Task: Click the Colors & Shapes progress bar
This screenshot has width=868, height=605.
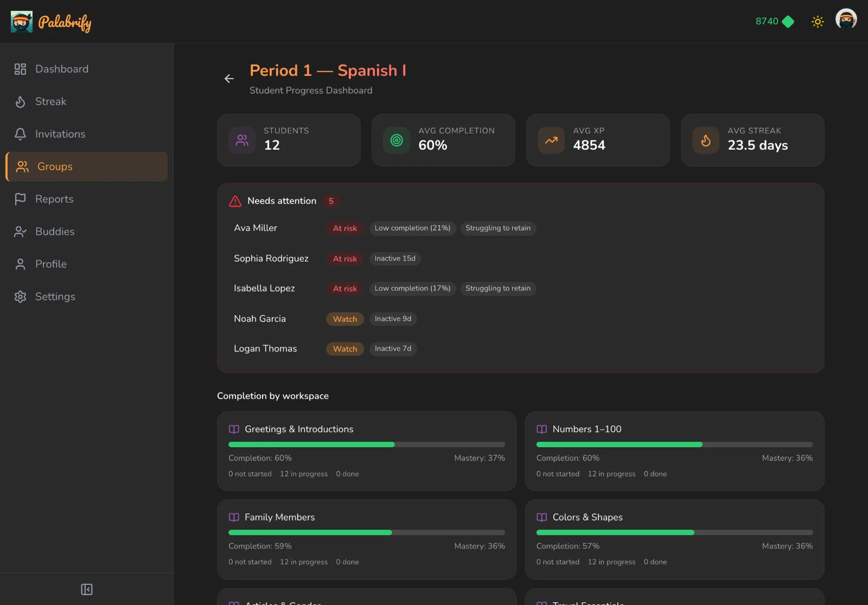Action: coord(674,532)
